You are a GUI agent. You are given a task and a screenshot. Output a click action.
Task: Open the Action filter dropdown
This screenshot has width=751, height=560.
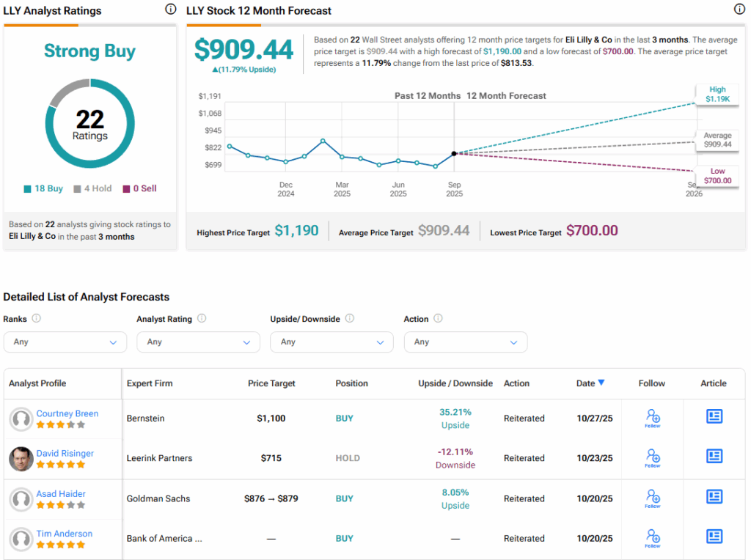465,342
